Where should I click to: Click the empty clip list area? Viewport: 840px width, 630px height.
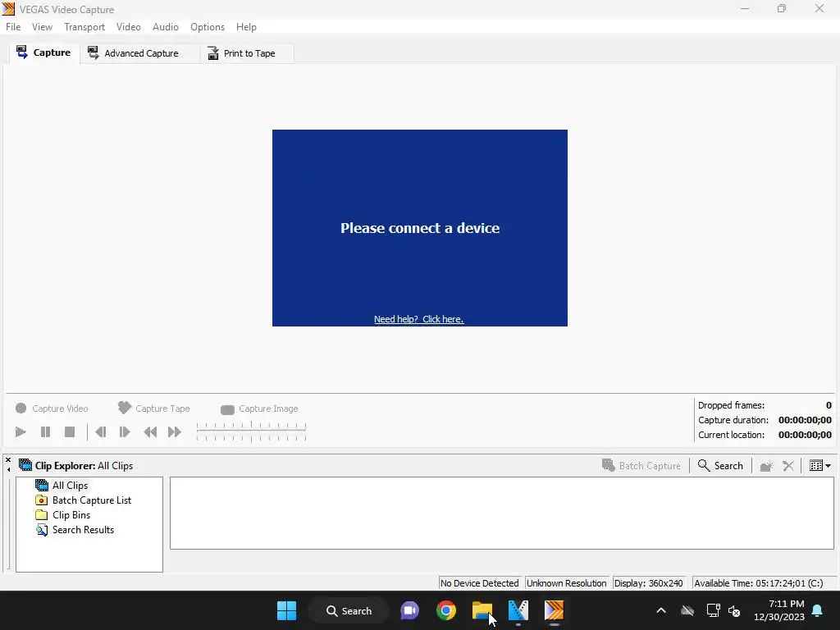pyautogui.click(x=502, y=514)
